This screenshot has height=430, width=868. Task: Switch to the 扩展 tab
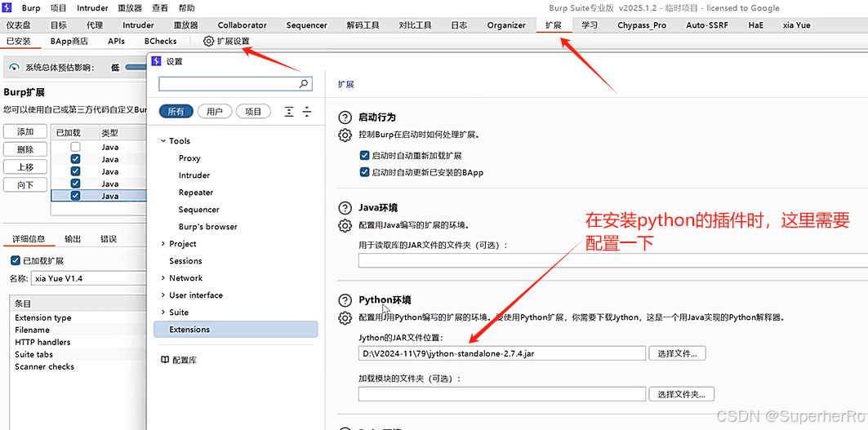553,25
